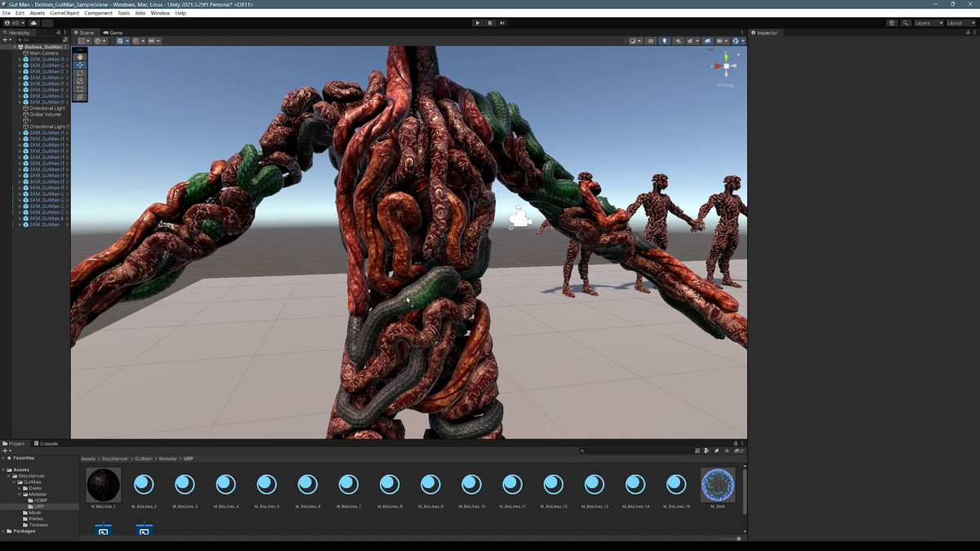Adjust the asset icon size slider
980x551 pixels.
pyautogui.click(x=738, y=539)
